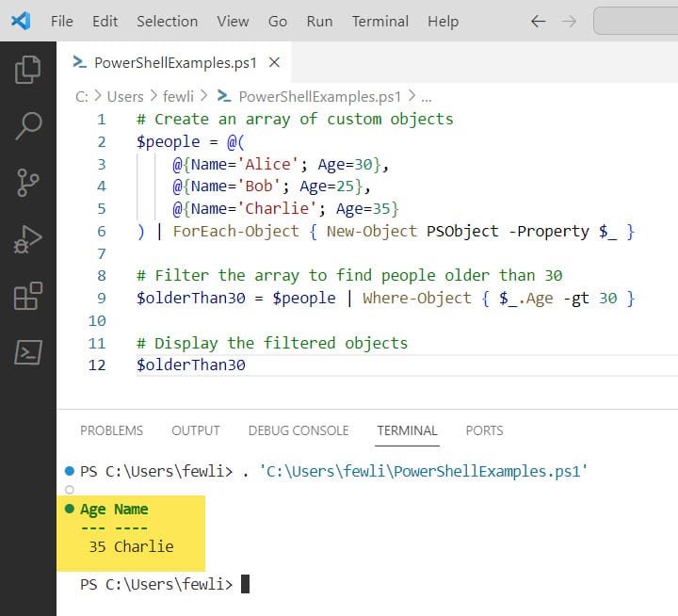Click the C: breadcrumb segment
Screen dimensions: 678x616
tap(82, 96)
